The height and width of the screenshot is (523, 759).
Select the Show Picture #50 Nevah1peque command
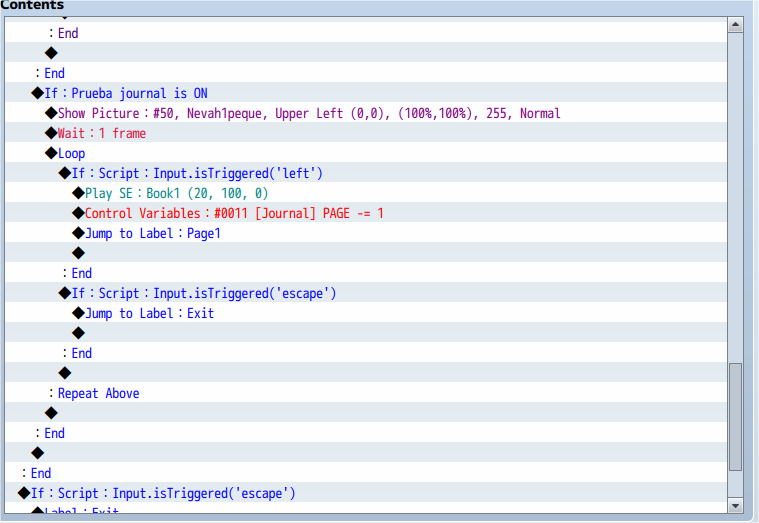point(365,113)
